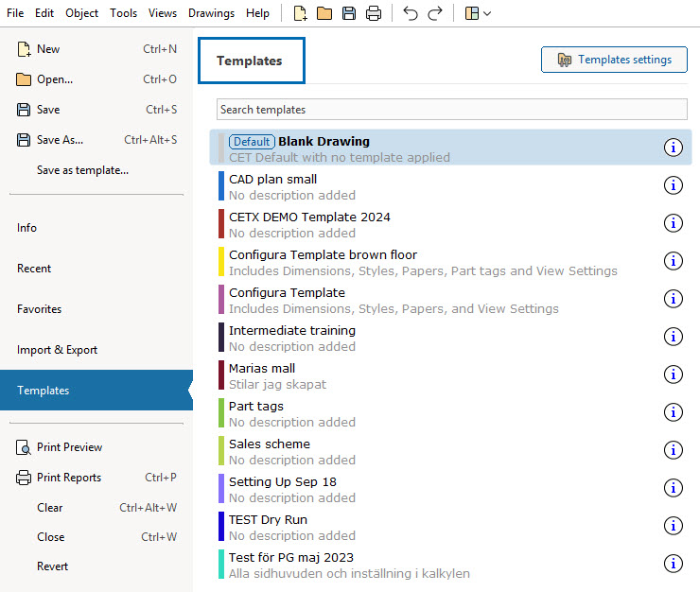Choose Close in the sidebar
The image size is (700, 592).
(96, 537)
